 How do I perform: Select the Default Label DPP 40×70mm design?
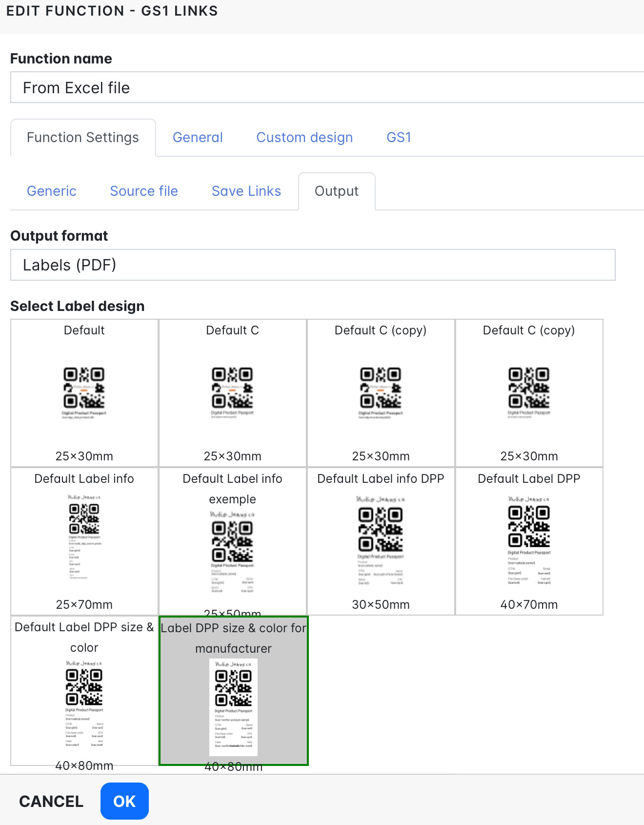[529, 541]
